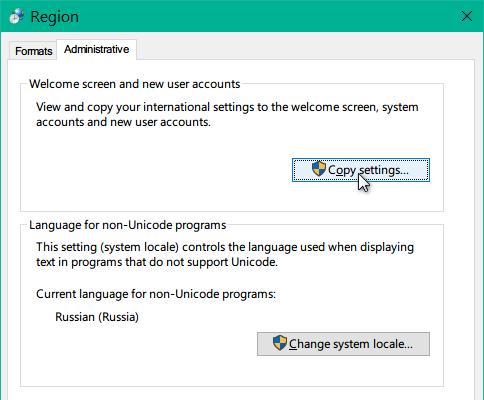
Task: Open the Copy settings dialog
Action: click(361, 170)
